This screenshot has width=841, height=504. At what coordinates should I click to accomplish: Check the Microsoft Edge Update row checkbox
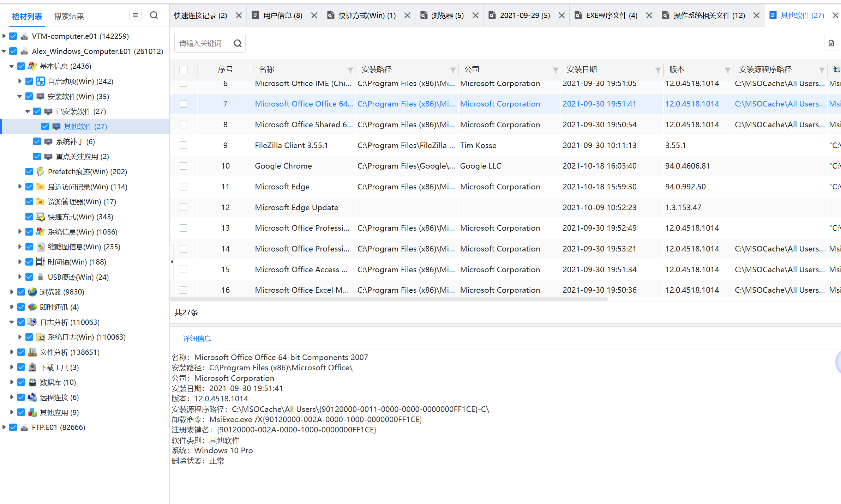[x=184, y=207]
